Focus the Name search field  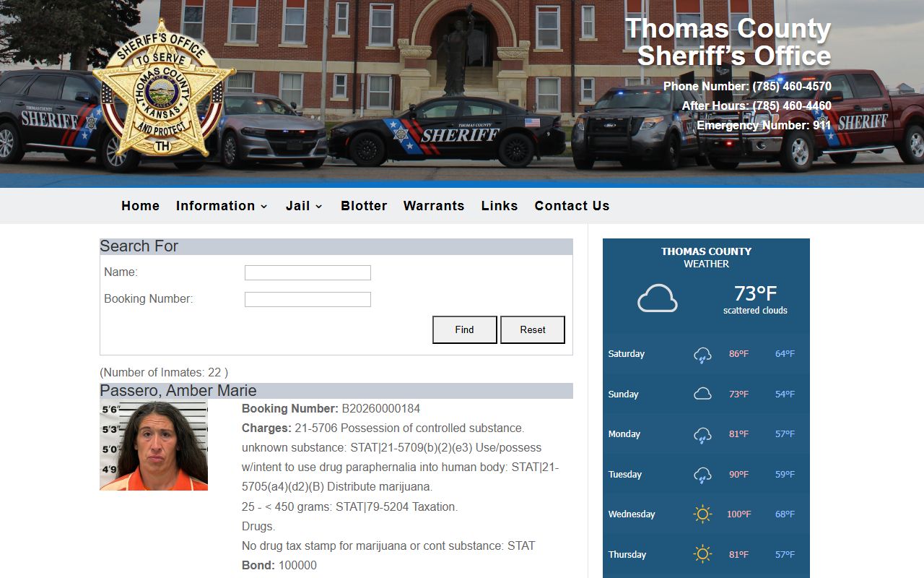(x=308, y=272)
